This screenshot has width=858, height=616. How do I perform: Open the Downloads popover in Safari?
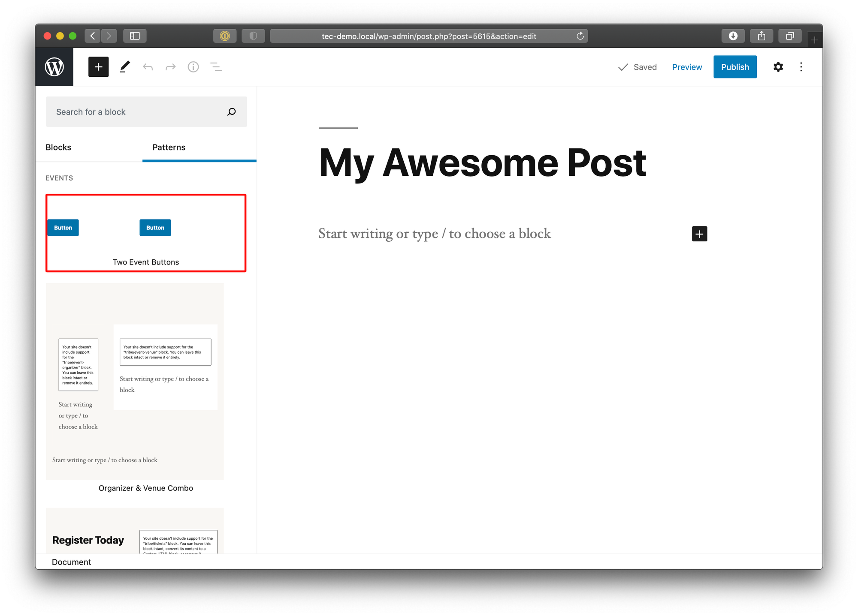tap(733, 36)
